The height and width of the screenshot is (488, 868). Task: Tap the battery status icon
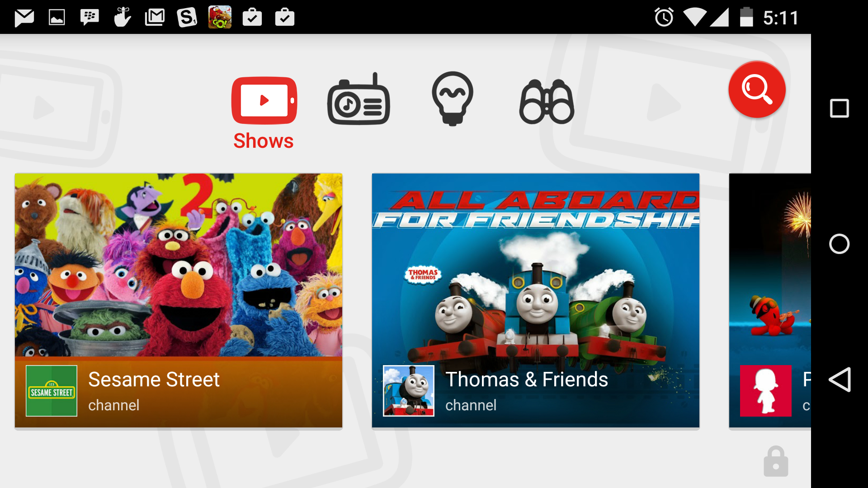click(x=746, y=18)
